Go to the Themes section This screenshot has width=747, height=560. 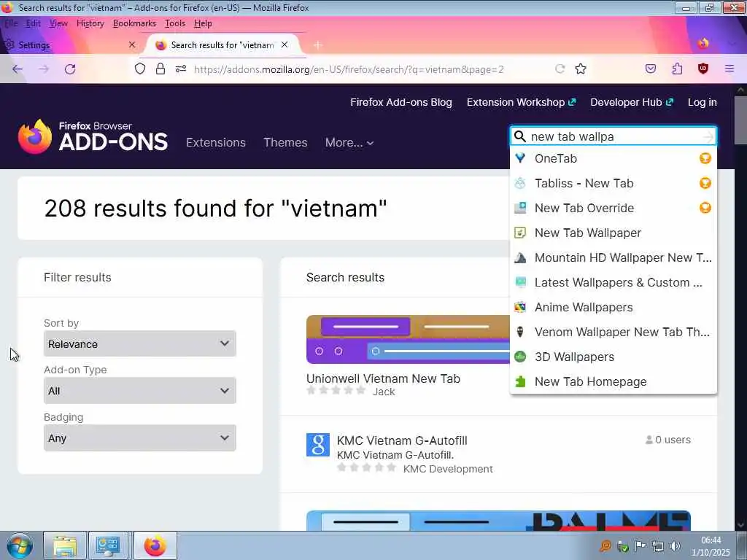pyautogui.click(x=285, y=142)
